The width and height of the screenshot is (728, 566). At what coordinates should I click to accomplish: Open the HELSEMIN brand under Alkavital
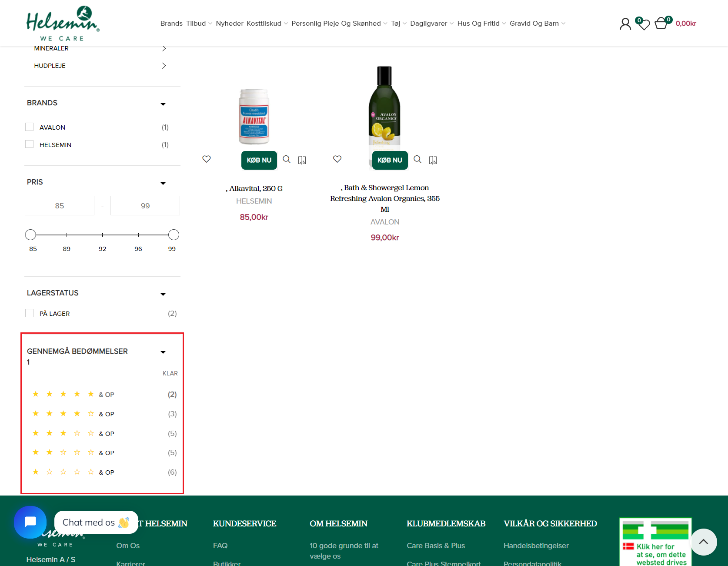pyautogui.click(x=254, y=201)
